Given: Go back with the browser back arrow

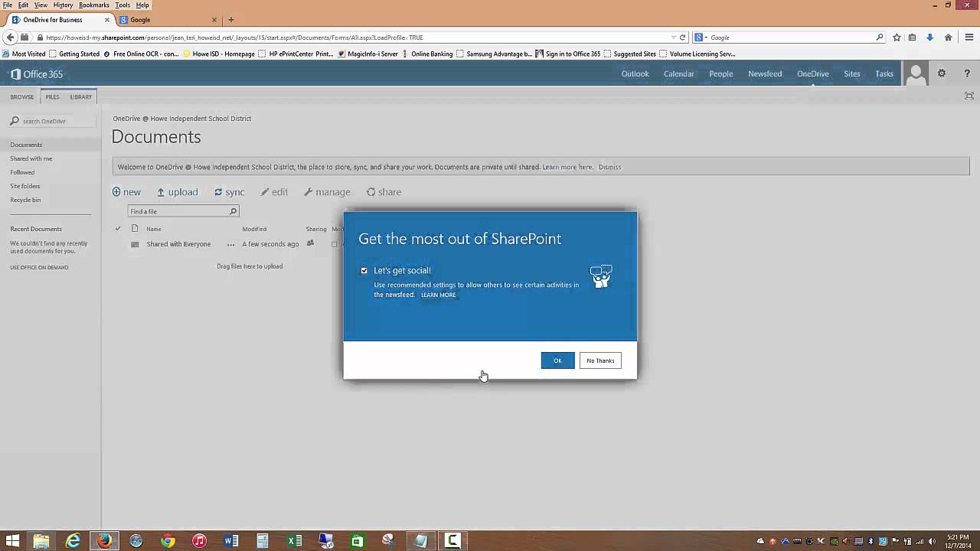Looking at the screenshot, I should [x=11, y=37].
